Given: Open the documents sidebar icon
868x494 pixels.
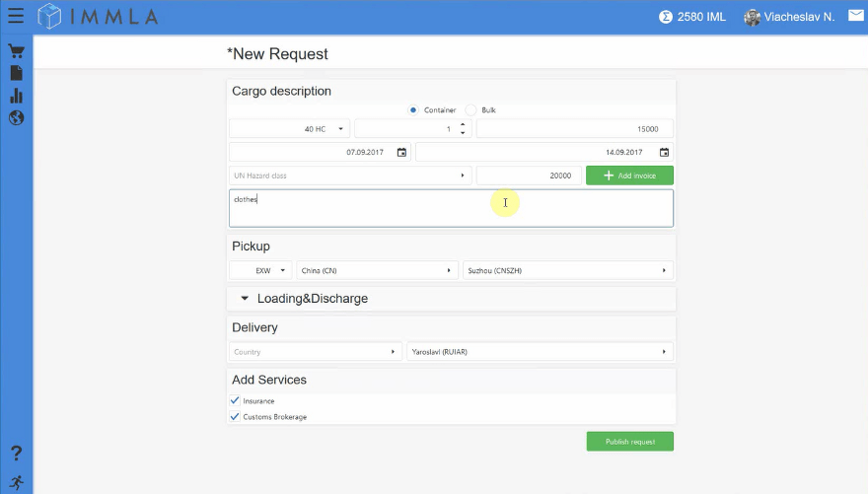Looking at the screenshot, I should (x=16, y=73).
